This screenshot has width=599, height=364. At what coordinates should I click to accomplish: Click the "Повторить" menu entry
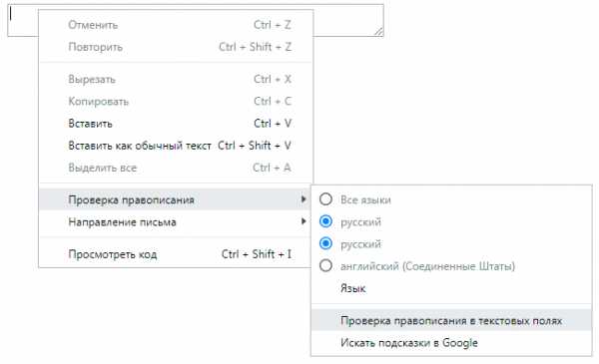click(176, 47)
